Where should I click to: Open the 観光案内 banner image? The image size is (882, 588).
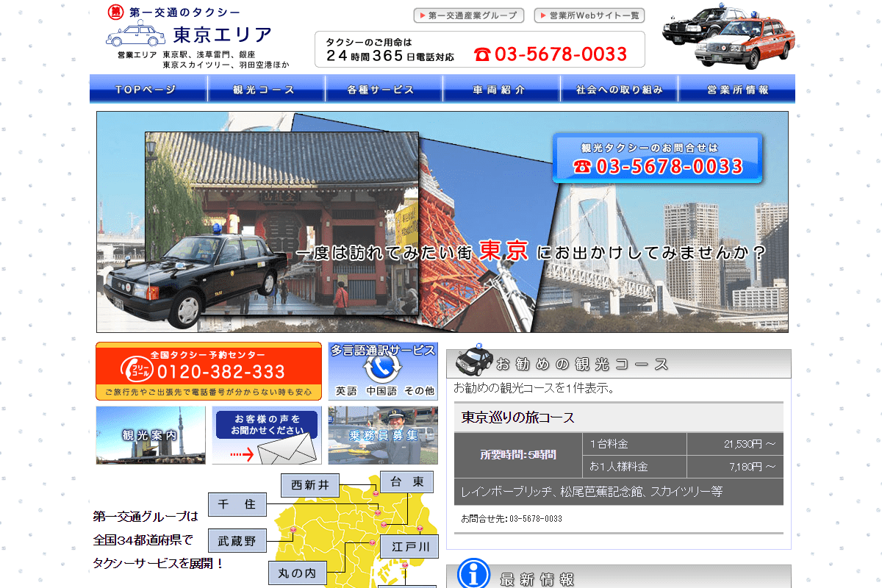[151, 435]
